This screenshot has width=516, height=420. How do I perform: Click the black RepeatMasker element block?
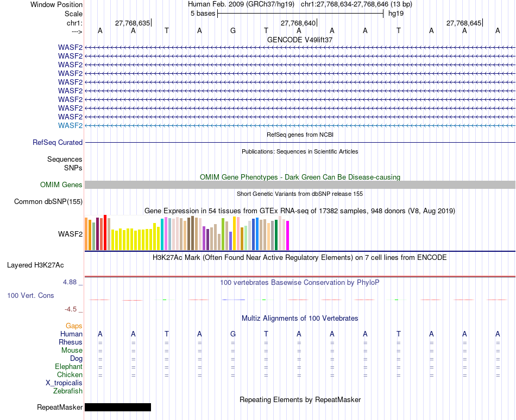click(x=118, y=407)
